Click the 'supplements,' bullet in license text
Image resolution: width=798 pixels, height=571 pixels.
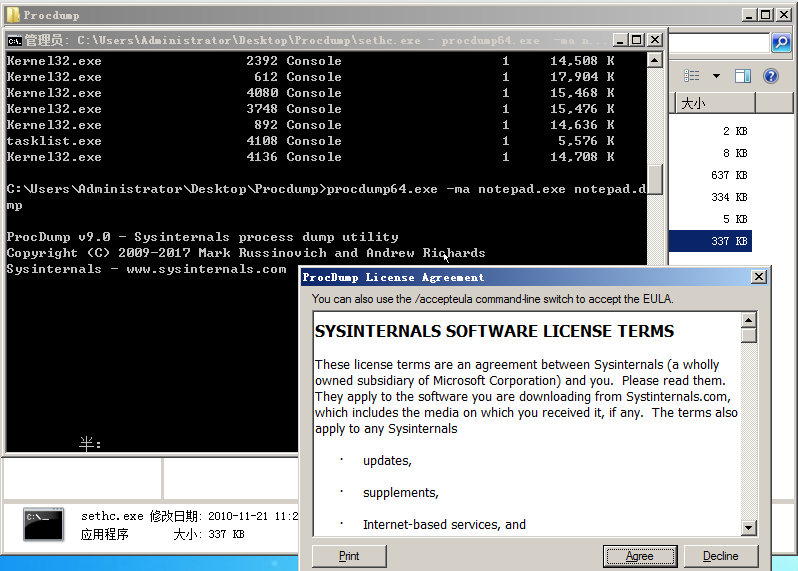pos(401,493)
